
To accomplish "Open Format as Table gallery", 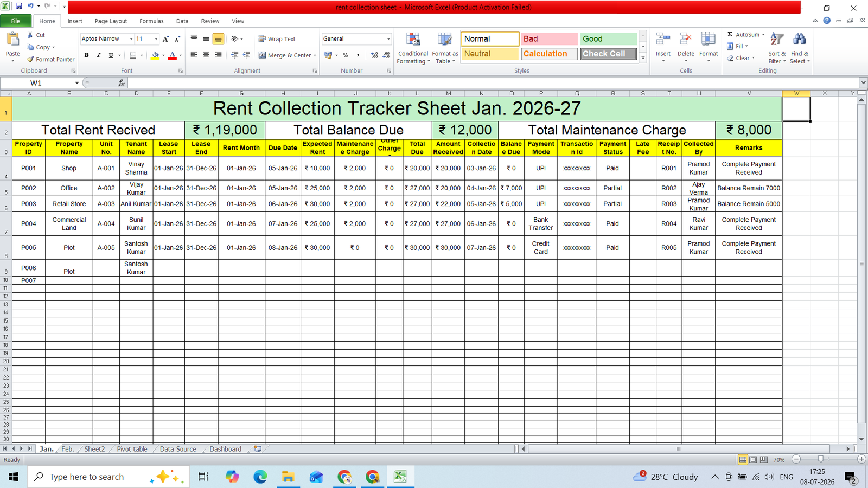I will tap(445, 48).
